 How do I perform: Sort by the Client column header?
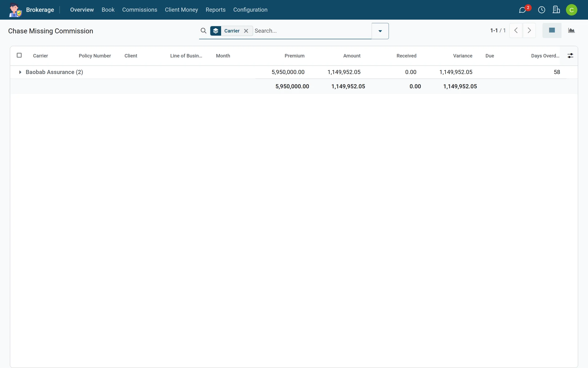pyautogui.click(x=131, y=56)
